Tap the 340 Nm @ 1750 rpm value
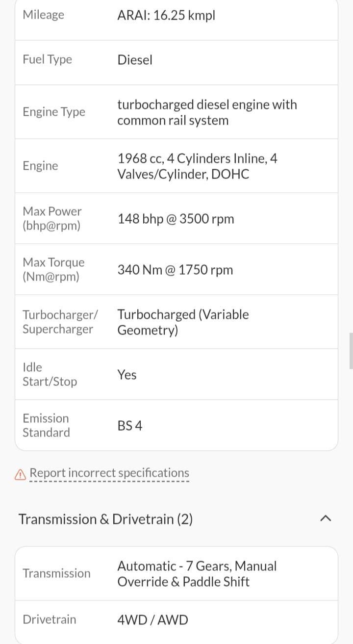Image resolution: width=353 pixels, height=644 pixels. click(175, 270)
